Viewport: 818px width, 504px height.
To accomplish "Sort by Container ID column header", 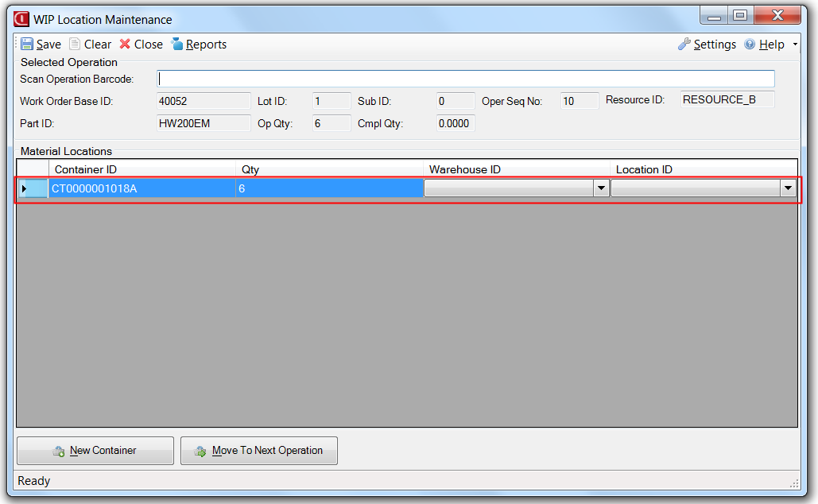I will pyautogui.click(x=142, y=169).
